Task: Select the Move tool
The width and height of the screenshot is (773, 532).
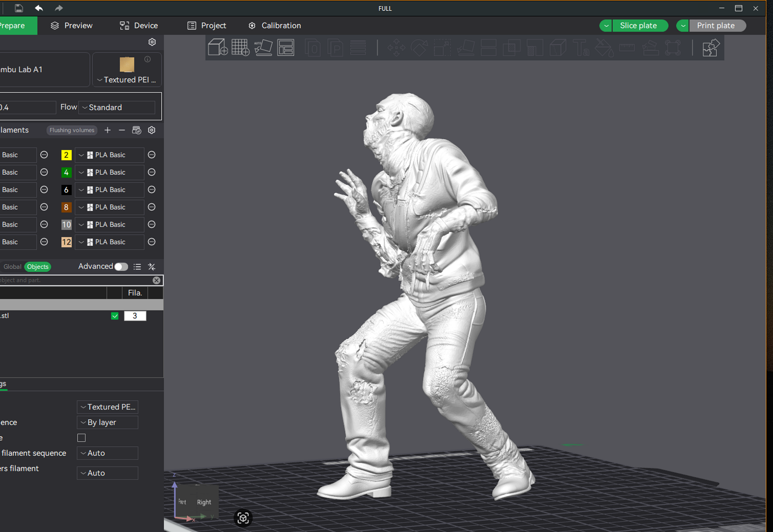Action: click(397, 48)
